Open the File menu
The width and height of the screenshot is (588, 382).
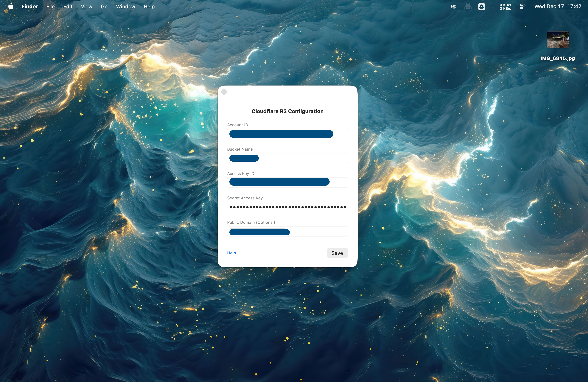click(50, 6)
